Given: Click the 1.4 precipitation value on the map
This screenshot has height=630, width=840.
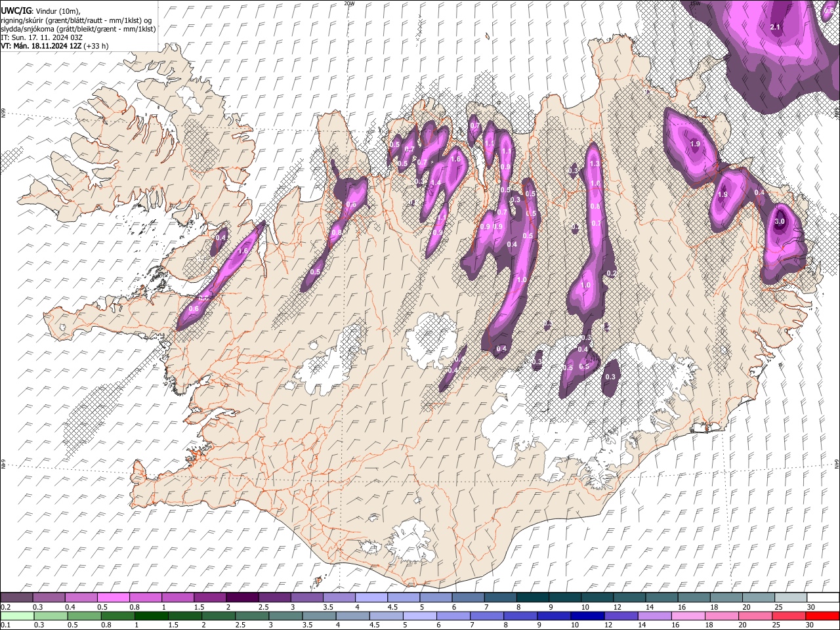Looking at the screenshot, I should click(435, 182).
